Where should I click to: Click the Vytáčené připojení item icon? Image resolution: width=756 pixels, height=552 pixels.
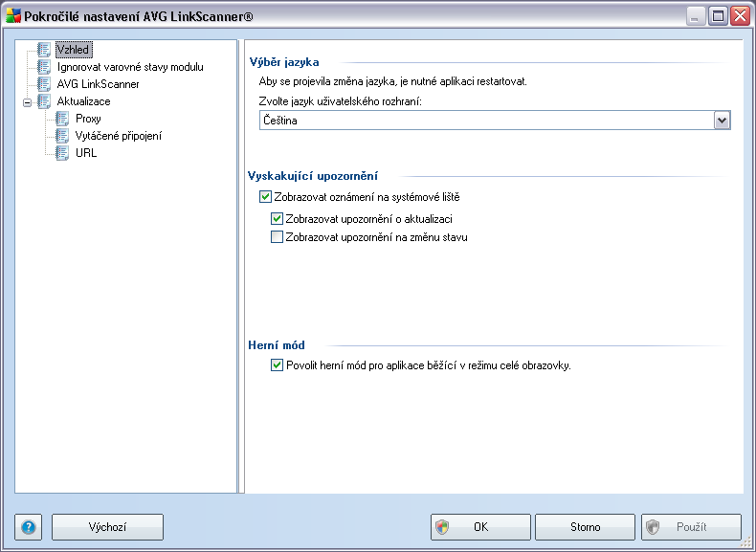point(62,136)
